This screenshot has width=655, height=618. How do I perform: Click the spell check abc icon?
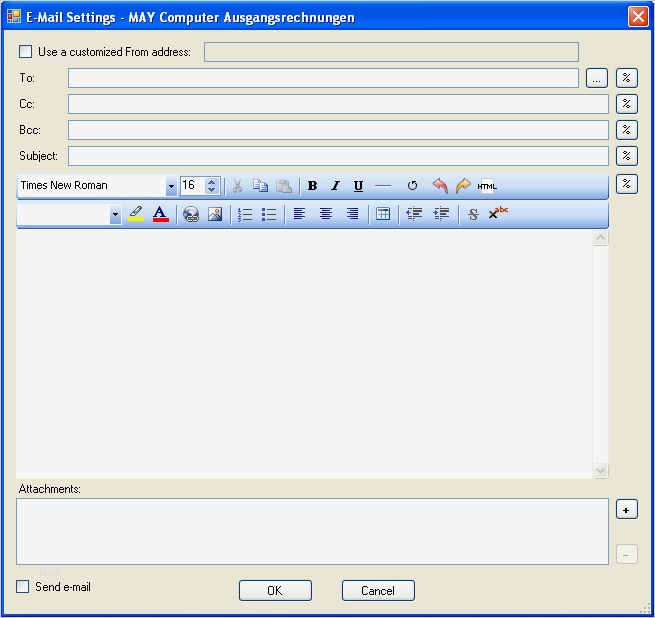pyautogui.click(x=498, y=213)
